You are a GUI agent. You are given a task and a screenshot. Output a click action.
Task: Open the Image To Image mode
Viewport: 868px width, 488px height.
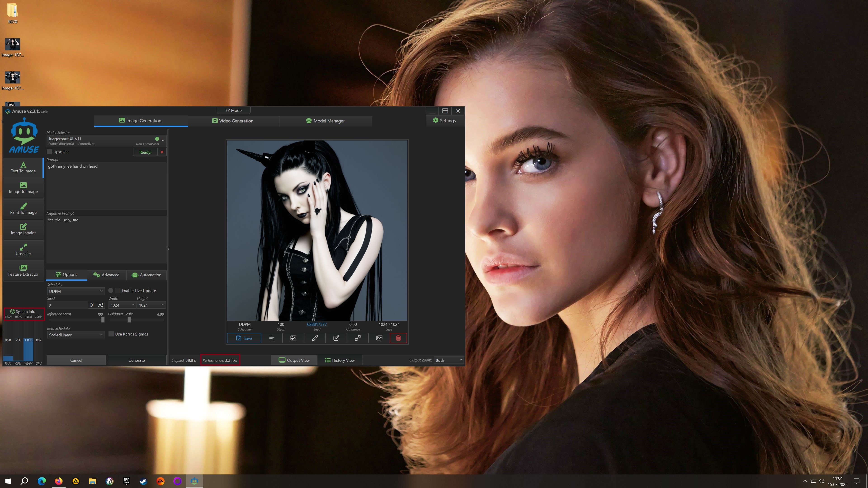tap(23, 188)
